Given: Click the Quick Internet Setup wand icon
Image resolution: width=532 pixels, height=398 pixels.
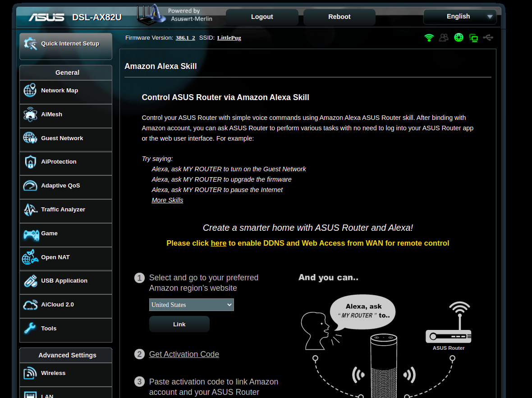Looking at the screenshot, I should pyautogui.click(x=30, y=43).
